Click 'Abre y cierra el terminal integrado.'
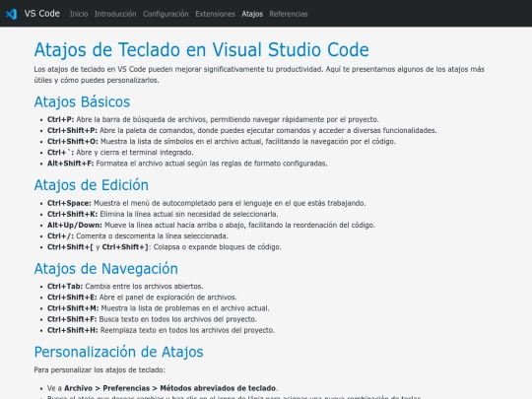The height and width of the screenshot is (399, 532). [135, 153]
